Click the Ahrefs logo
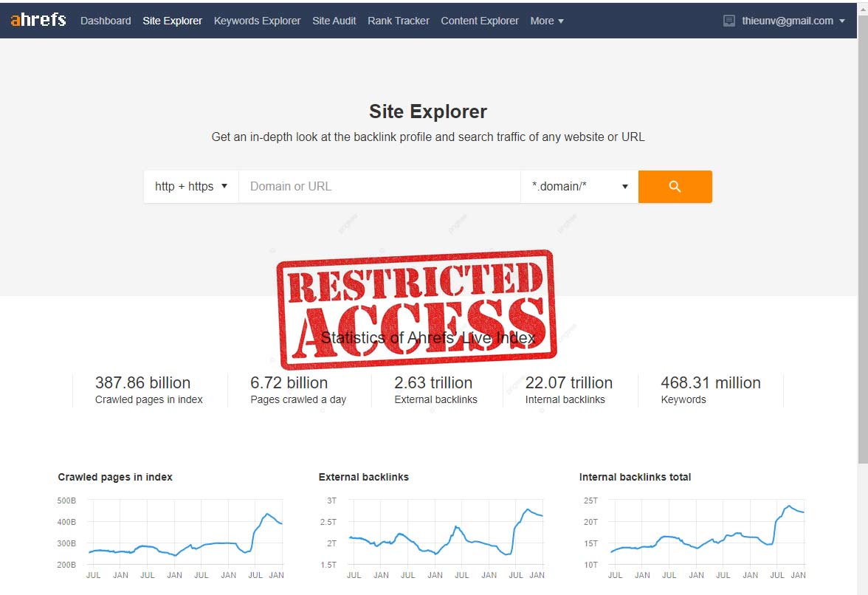The image size is (868, 595). pyautogui.click(x=38, y=20)
